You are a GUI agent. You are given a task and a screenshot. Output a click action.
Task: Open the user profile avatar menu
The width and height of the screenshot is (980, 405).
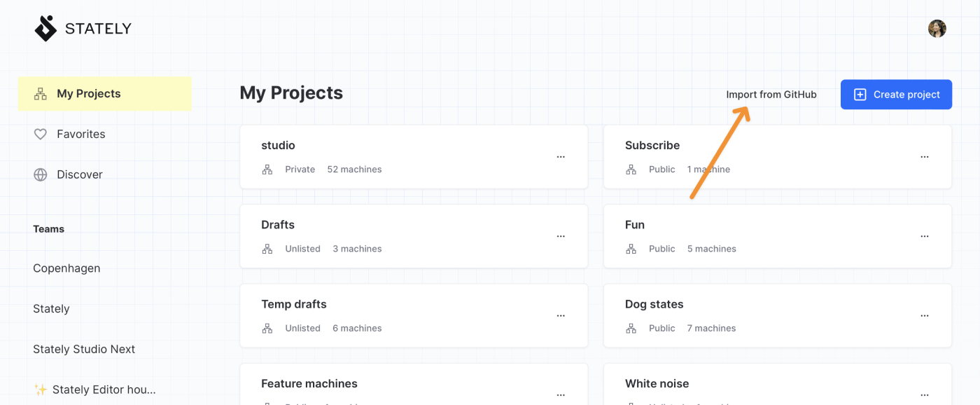pos(937,29)
